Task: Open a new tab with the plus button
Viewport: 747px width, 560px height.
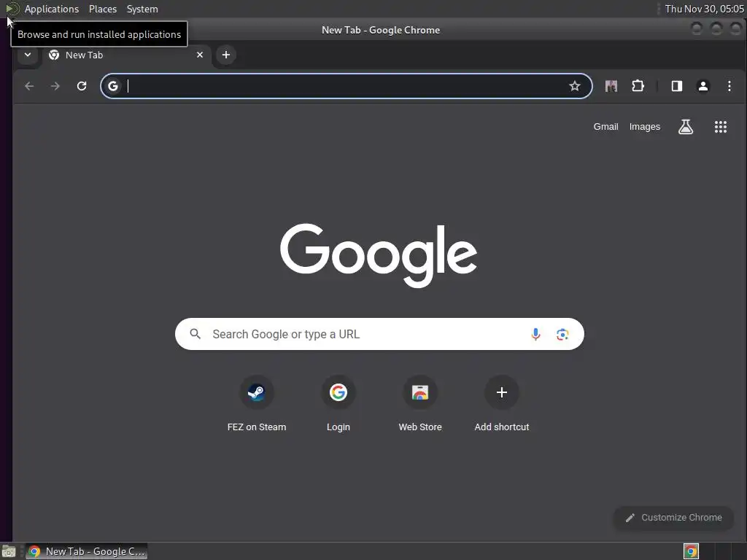Action: click(x=226, y=55)
